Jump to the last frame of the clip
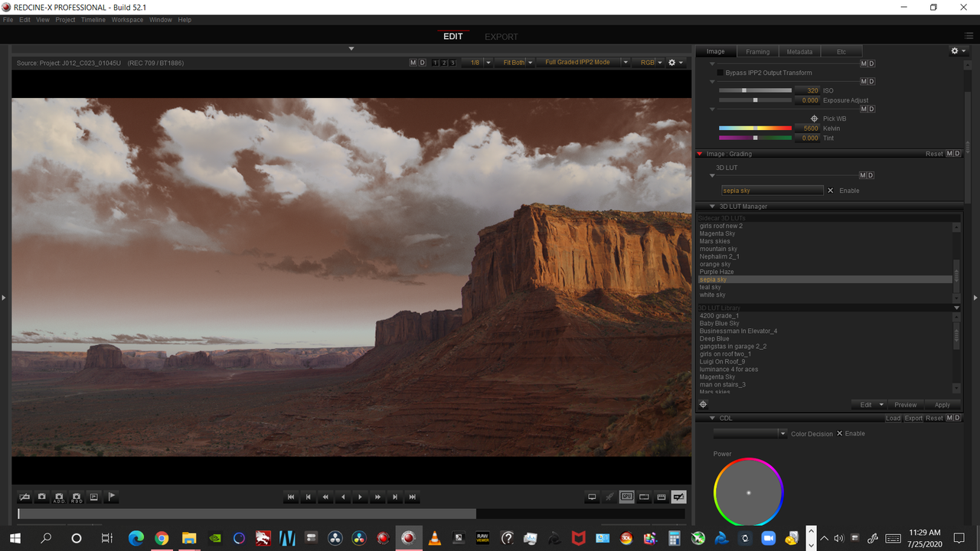This screenshot has width=980, height=551. [x=413, y=497]
